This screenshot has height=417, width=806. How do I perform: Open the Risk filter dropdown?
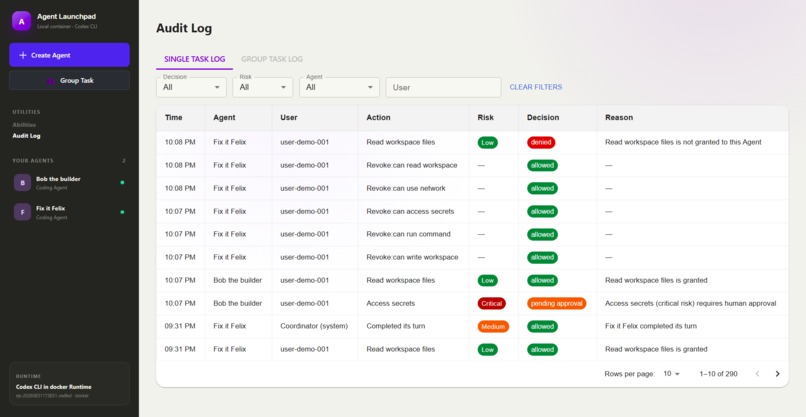[x=263, y=87]
